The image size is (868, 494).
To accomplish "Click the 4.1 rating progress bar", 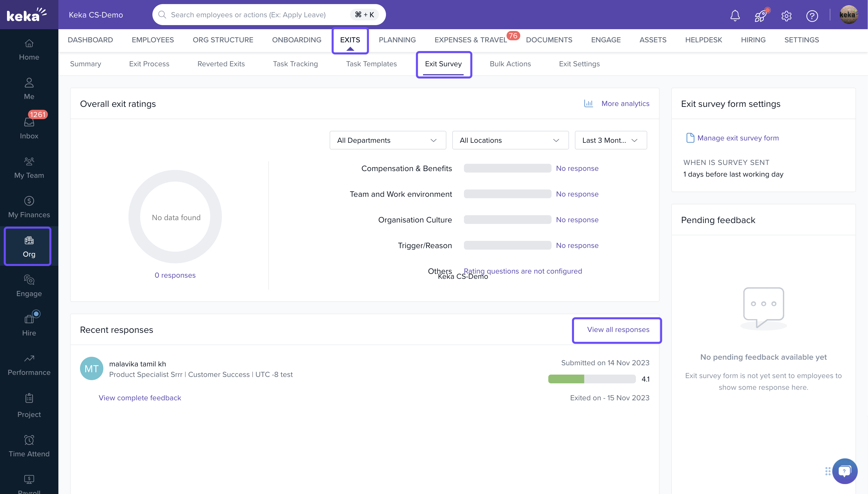I will coord(592,379).
